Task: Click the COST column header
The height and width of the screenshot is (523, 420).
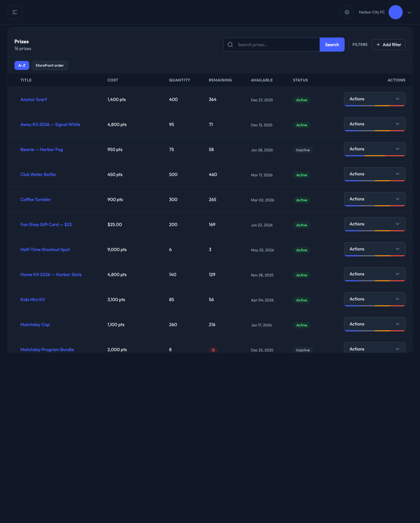Action: click(113, 80)
